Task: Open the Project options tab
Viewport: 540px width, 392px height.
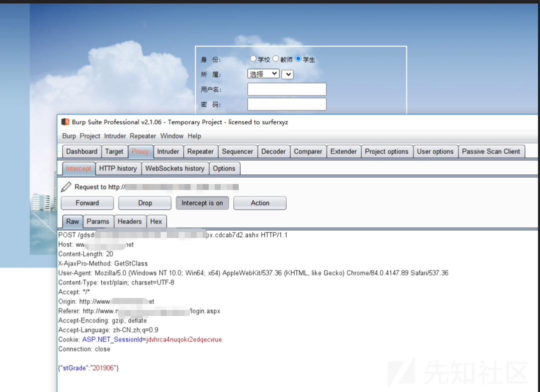Action: tap(387, 151)
